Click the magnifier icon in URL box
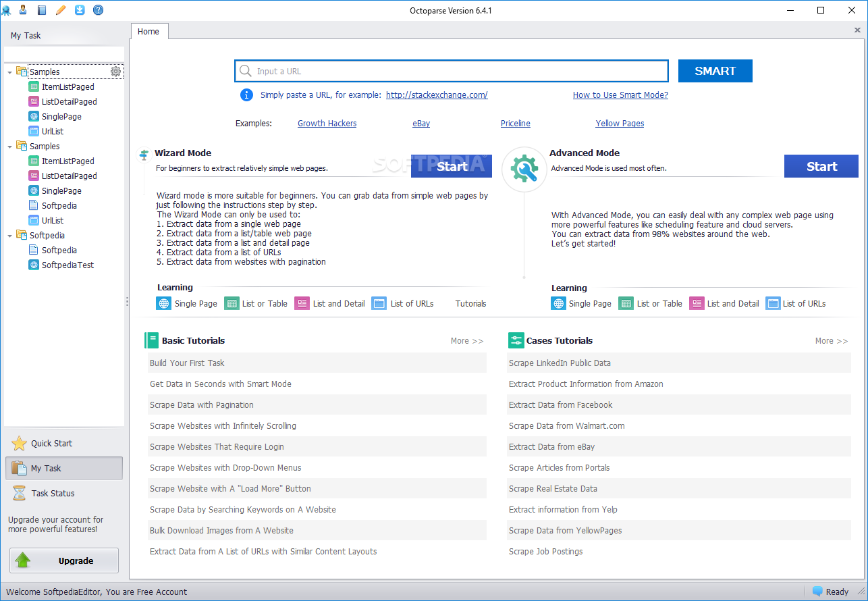The width and height of the screenshot is (868, 601). [x=246, y=71]
